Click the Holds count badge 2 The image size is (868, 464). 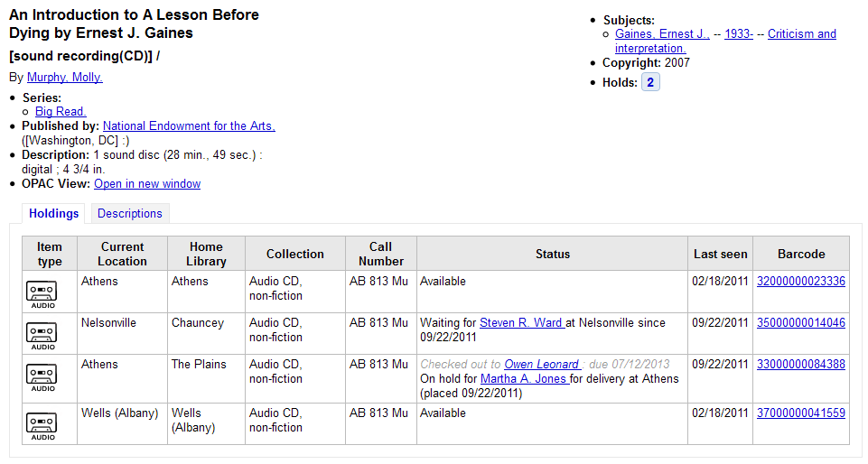coord(650,82)
